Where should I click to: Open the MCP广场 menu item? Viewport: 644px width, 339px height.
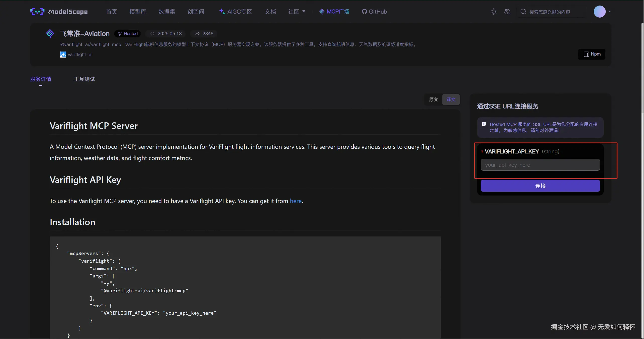point(334,12)
